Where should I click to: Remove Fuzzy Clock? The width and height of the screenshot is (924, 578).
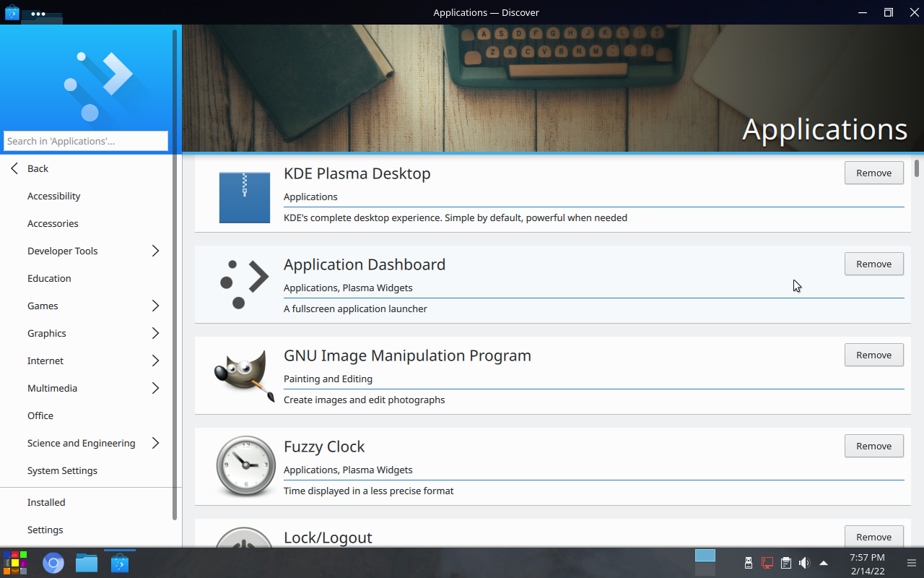tap(873, 446)
